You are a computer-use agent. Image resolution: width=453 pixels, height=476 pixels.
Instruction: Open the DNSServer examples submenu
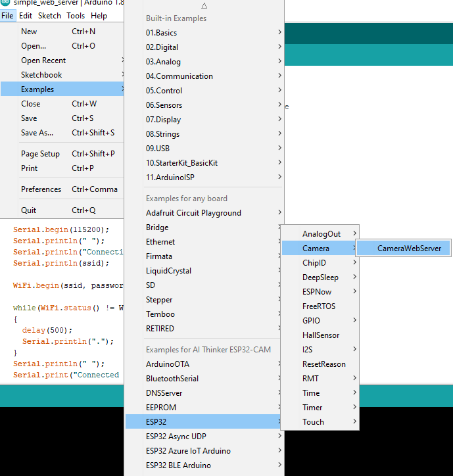point(203,393)
